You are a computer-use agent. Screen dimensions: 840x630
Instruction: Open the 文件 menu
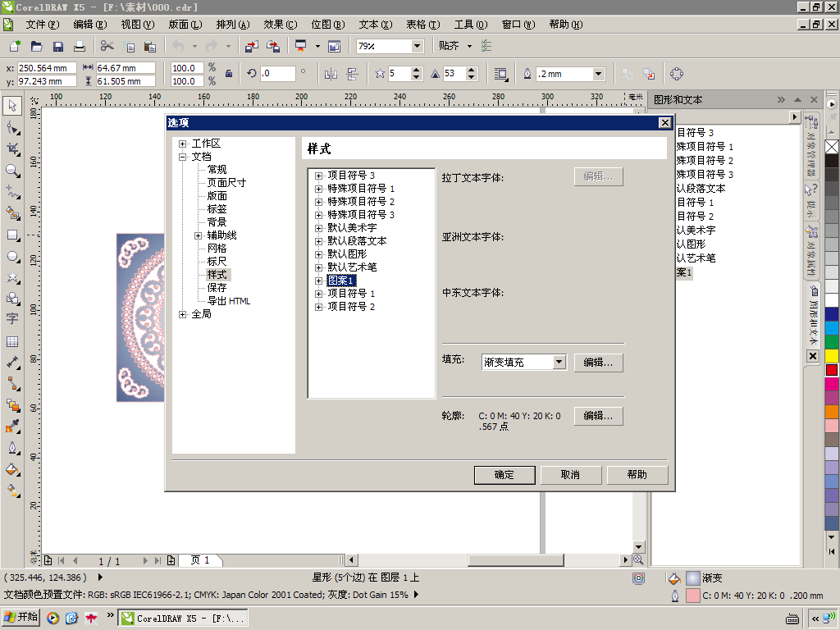43,25
